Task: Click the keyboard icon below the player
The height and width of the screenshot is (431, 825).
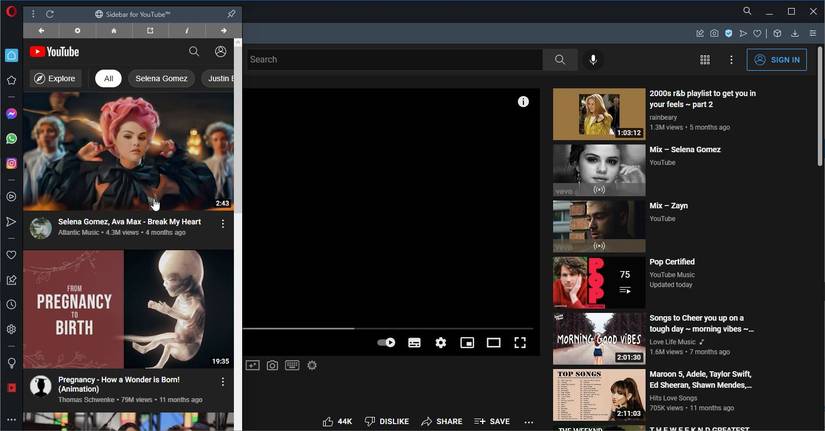Action: (x=293, y=365)
